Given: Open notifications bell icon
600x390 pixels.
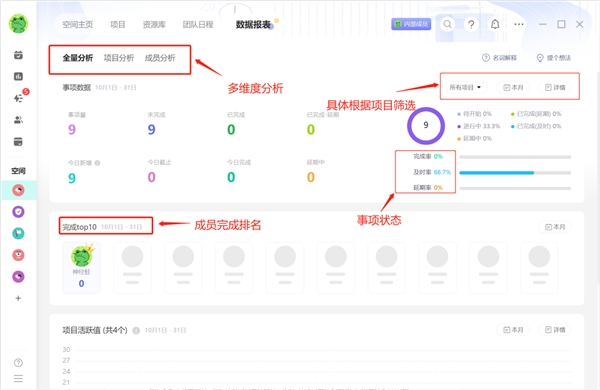Looking at the screenshot, I should point(495,24).
